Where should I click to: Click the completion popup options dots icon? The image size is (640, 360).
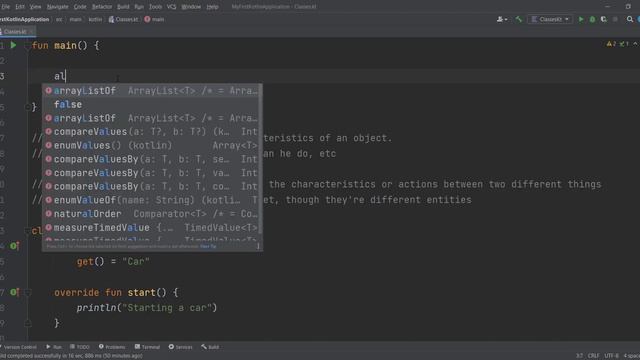(258, 246)
